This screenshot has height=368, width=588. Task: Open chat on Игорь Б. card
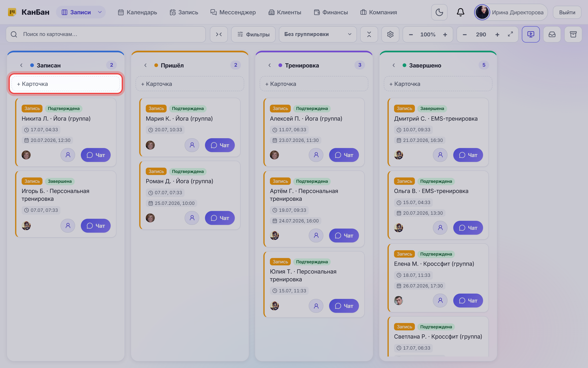[x=96, y=226]
